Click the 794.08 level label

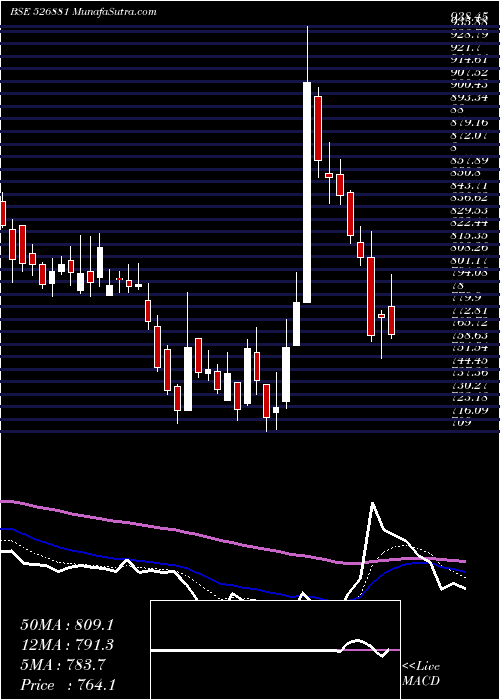coord(469,272)
